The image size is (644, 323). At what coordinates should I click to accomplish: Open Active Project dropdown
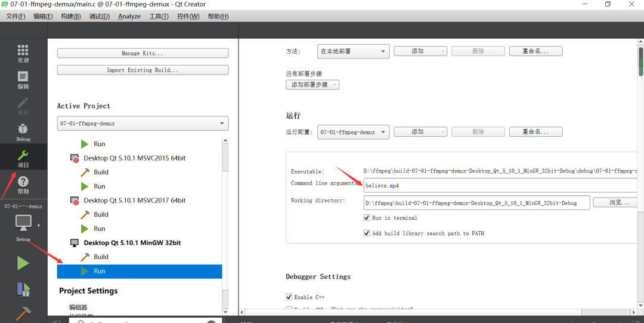pos(143,124)
